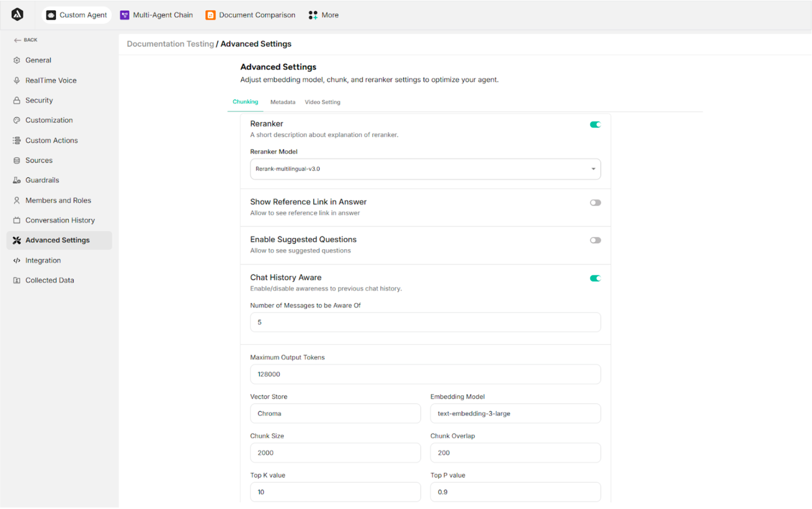
Task: Click the Guardrails icon in sidebar
Action: coord(17,180)
